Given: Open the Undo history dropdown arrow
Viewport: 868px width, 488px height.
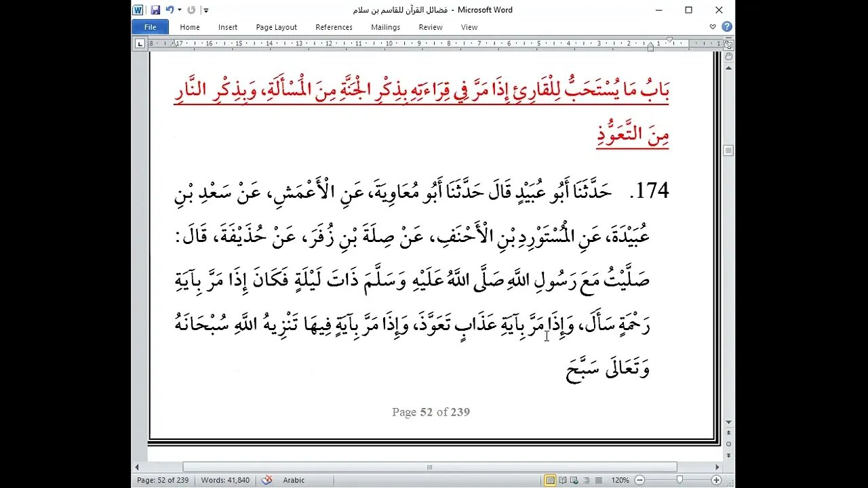Looking at the screenshot, I should click(x=180, y=10).
